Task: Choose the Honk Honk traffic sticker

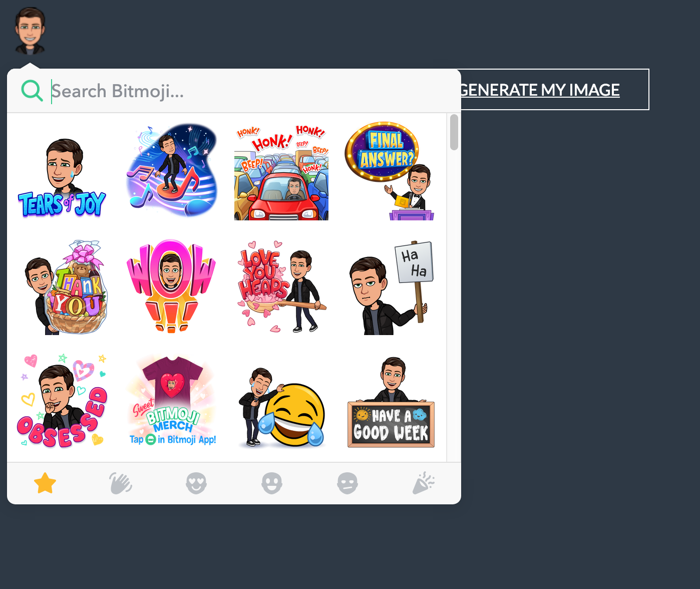Action: tap(281, 172)
